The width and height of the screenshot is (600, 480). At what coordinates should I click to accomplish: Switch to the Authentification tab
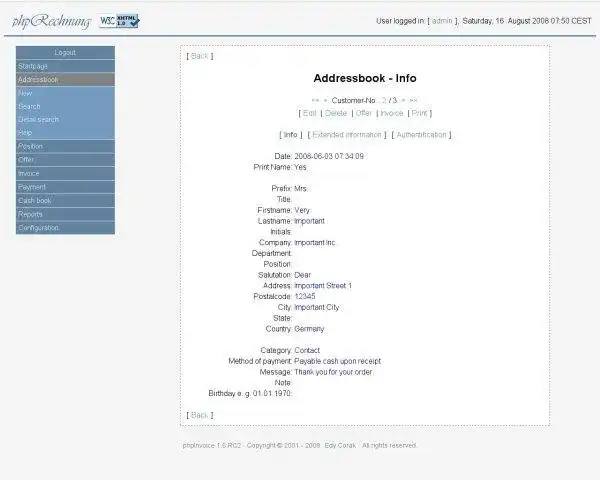(421, 135)
